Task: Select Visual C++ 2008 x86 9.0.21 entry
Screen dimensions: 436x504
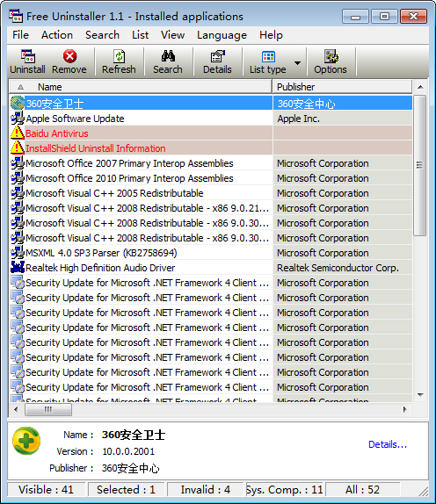Action: 148,208
